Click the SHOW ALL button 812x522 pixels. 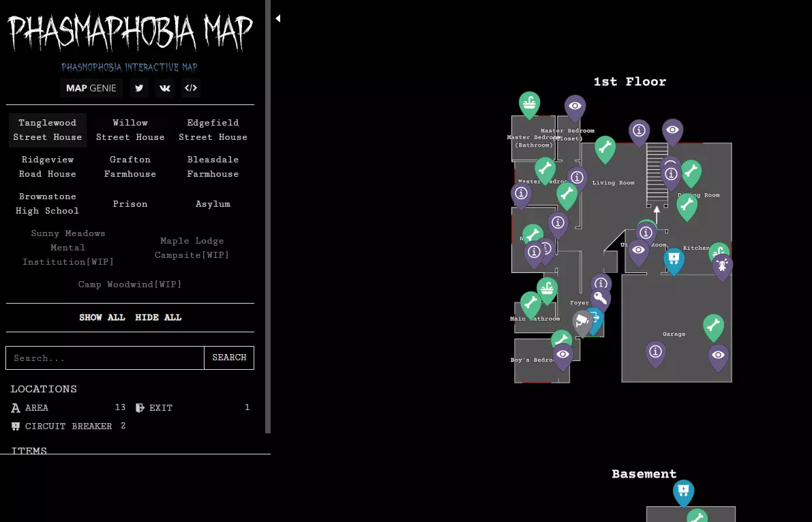(x=102, y=317)
